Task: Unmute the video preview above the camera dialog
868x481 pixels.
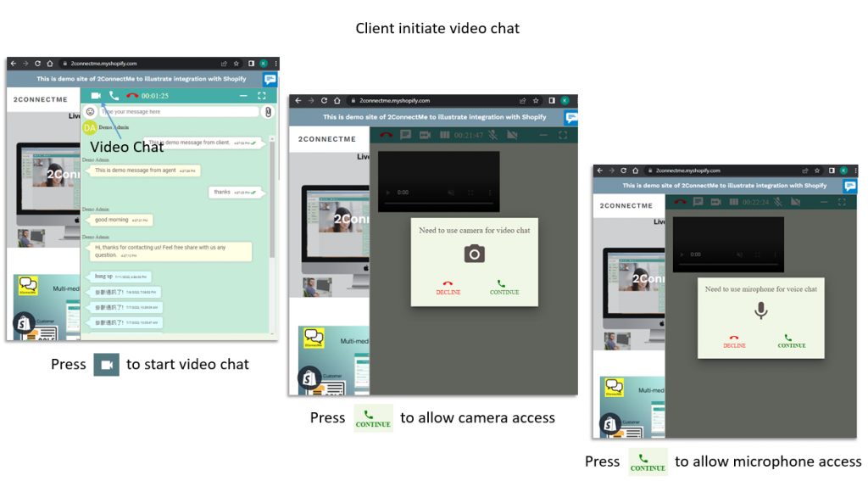Action: 451,193
